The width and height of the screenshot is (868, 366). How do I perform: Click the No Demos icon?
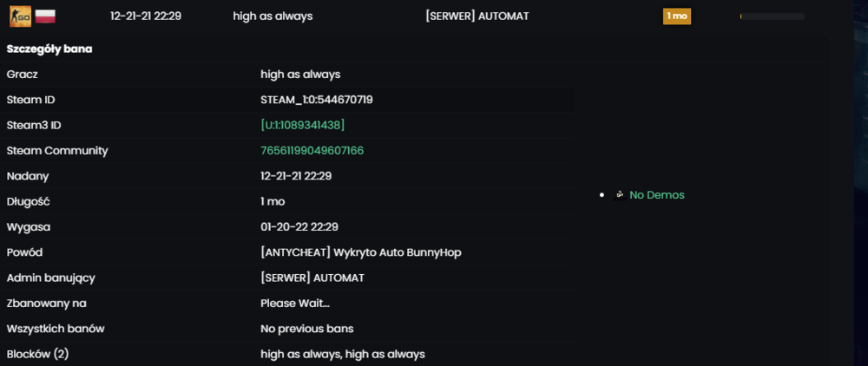pos(620,194)
